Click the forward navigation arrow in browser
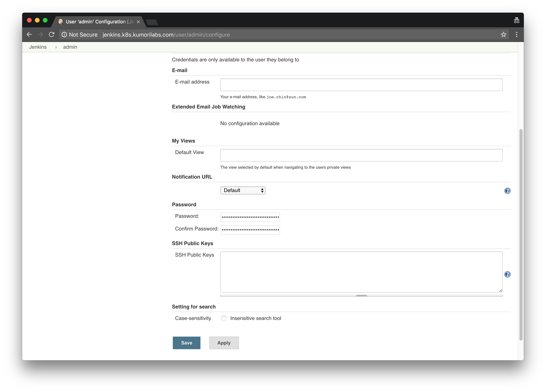 point(40,34)
